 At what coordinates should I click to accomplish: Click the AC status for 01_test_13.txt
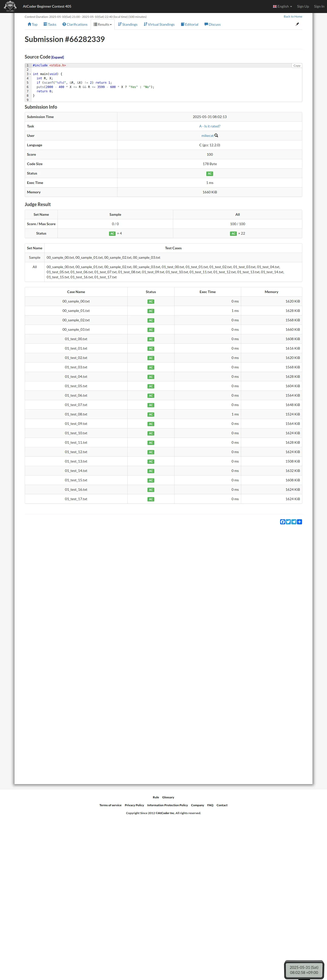pyautogui.click(x=151, y=462)
